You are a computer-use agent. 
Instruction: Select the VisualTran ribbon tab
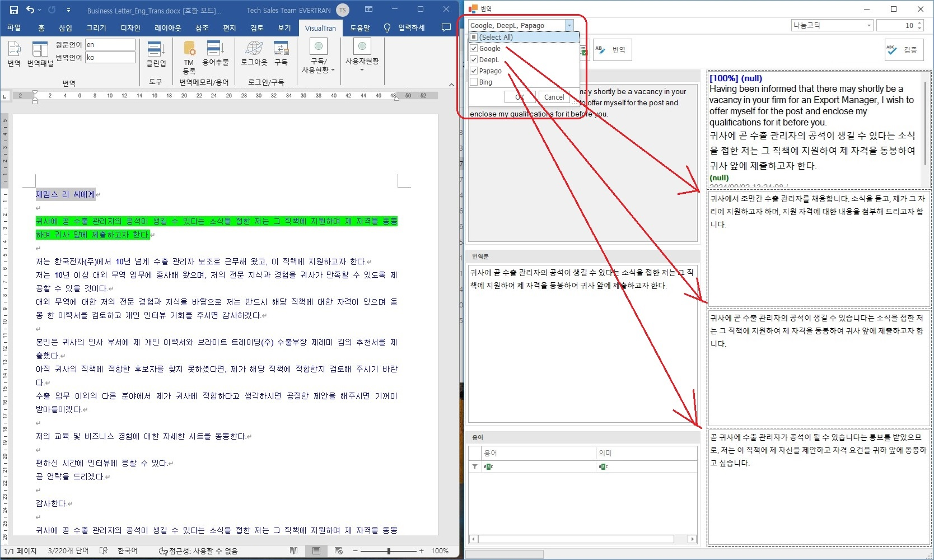tap(320, 28)
